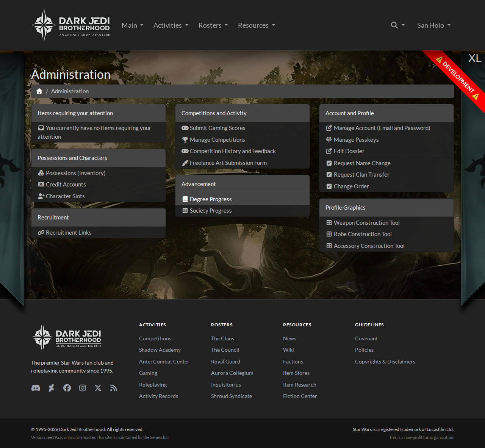Click the trophy icon beside Manage Competitions
Image resolution: width=485 pixels, height=448 pixels.
point(185,140)
